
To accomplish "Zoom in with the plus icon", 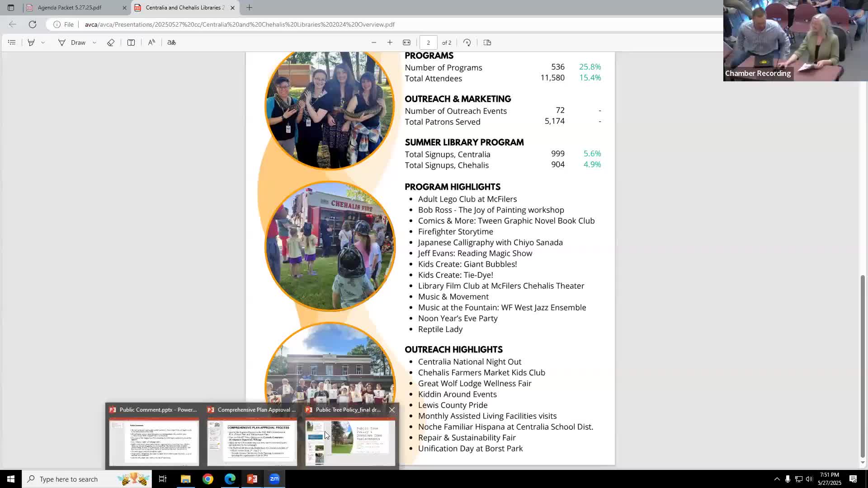I will pyautogui.click(x=390, y=42).
